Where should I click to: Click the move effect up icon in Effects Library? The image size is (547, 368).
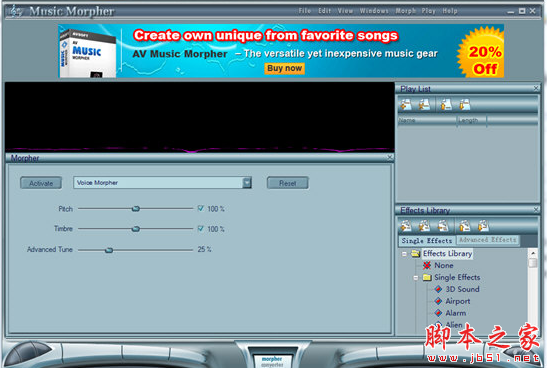tap(465, 226)
